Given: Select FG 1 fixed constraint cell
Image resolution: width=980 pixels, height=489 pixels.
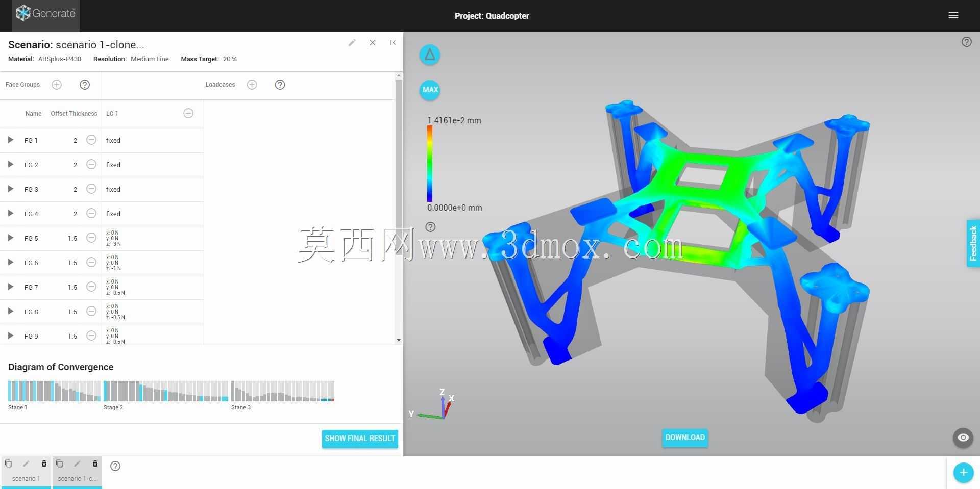Looking at the screenshot, I should tap(153, 140).
